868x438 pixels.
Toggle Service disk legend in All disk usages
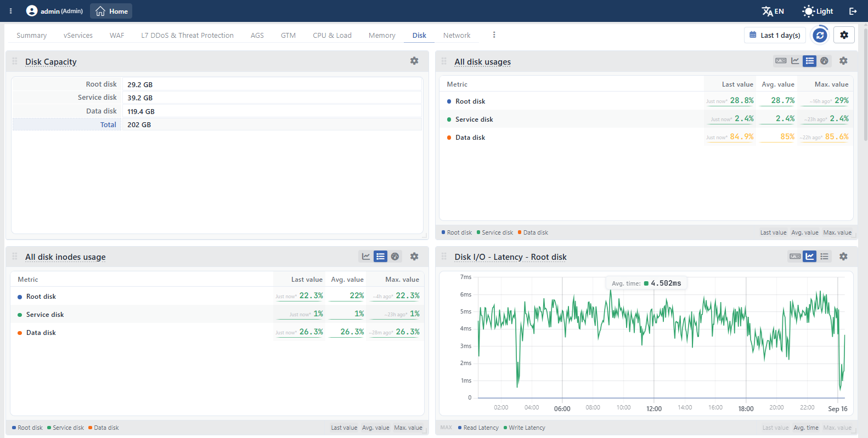point(495,232)
